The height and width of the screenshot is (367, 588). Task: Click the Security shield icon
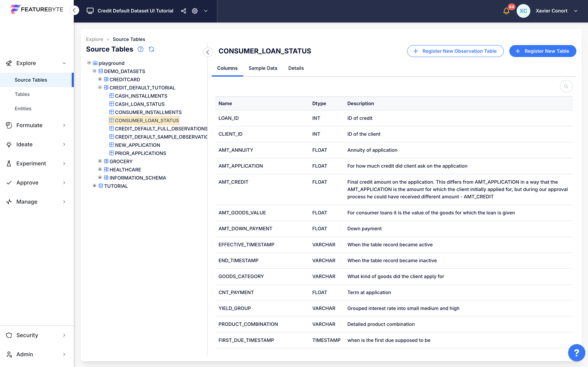[9, 335]
